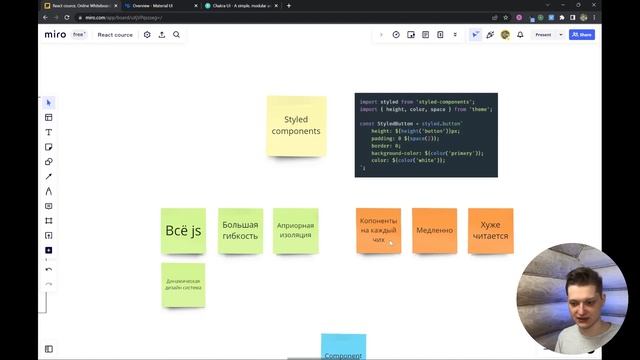Open the frames panel at bottom left
The width and height of the screenshot is (640, 360).
point(49,349)
